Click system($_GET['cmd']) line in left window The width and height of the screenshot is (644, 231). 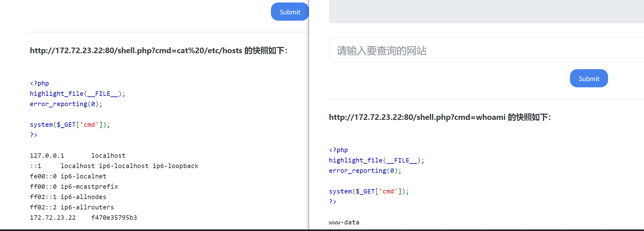70,125
